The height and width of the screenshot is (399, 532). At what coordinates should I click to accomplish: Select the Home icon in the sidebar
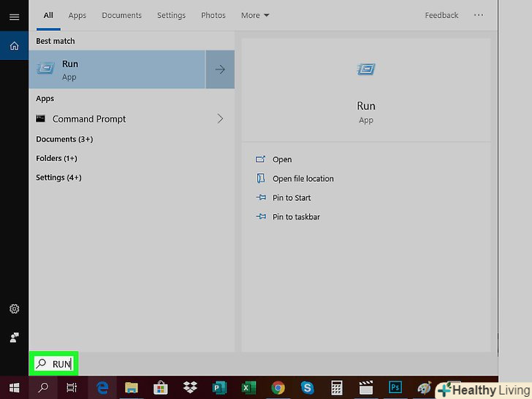(x=15, y=45)
